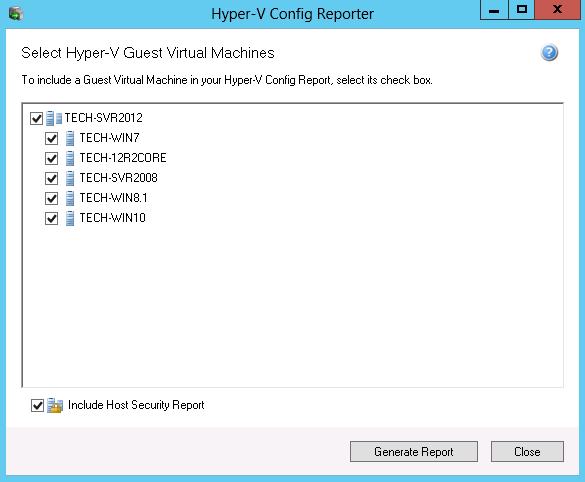
Task: Click the blue help question mark icon
Action: (549, 53)
